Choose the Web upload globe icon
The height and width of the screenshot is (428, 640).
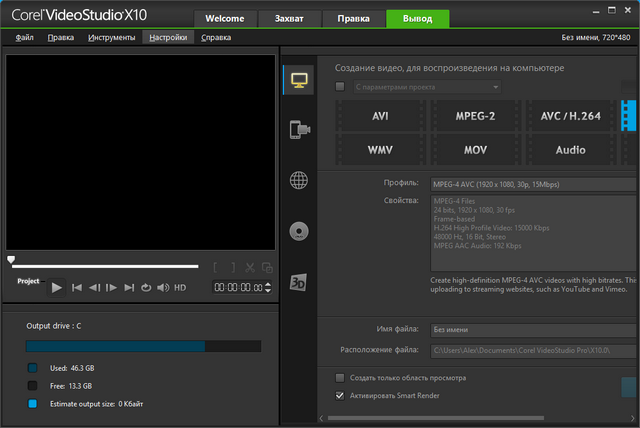pyautogui.click(x=298, y=181)
